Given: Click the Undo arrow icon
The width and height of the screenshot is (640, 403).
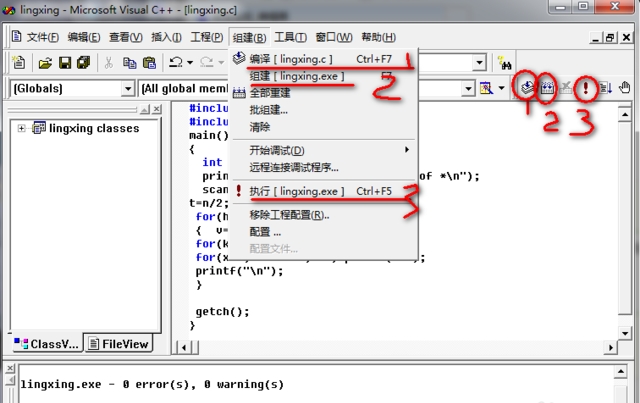Looking at the screenshot, I should [x=176, y=62].
